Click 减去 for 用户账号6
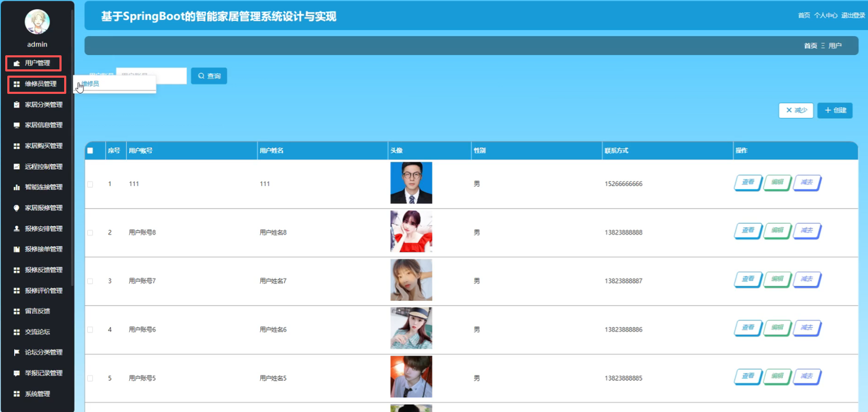This screenshot has width=868, height=412. [x=807, y=328]
